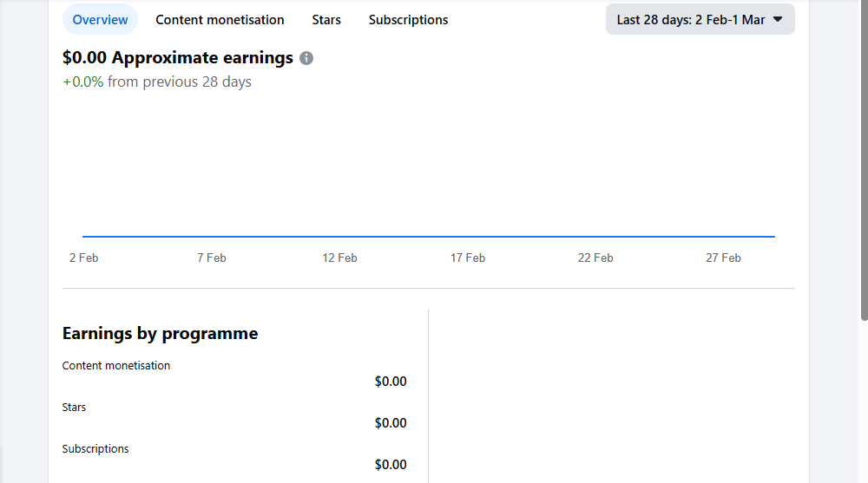
Task: Open the Last 28 days date range dropdown
Action: click(700, 19)
